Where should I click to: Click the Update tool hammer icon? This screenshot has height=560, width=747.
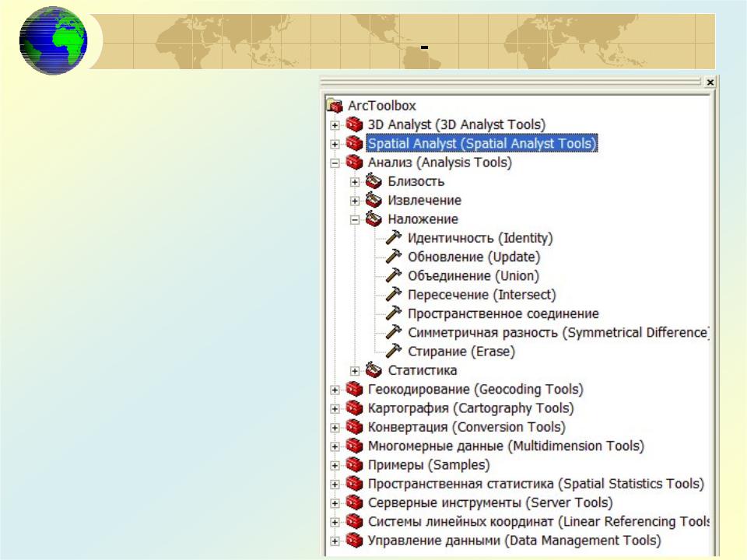coord(394,256)
